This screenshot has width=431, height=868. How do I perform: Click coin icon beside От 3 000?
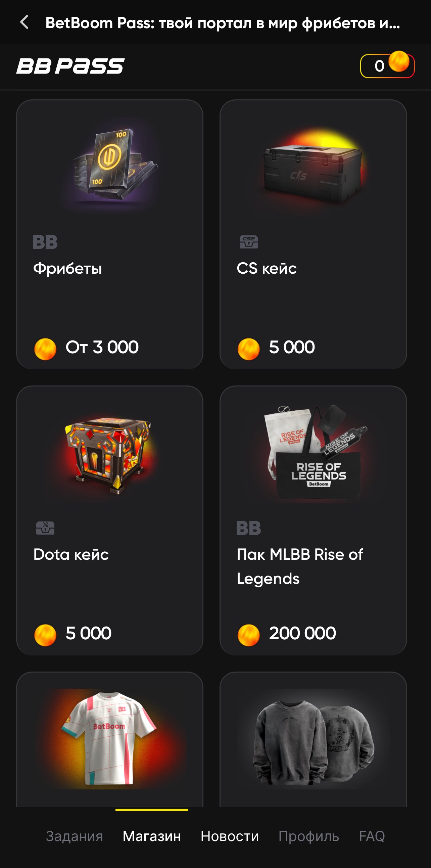[45, 349]
